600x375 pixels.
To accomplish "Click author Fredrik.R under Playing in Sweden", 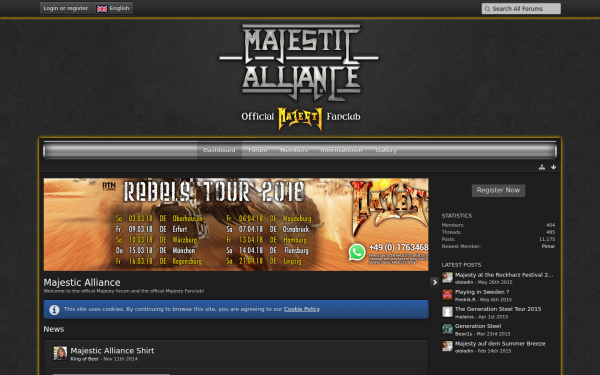I will (465, 300).
